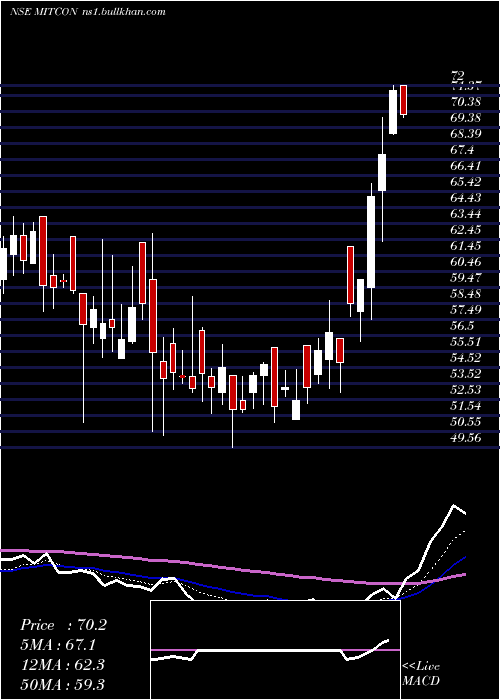Click the 68.39 price axis label
This screenshot has width=500, height=700.
click(x=466, y=134)
